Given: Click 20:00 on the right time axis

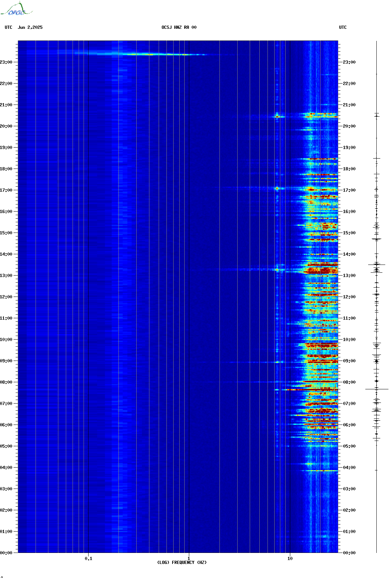Looking at the screenshot, I should click(349, 126).
